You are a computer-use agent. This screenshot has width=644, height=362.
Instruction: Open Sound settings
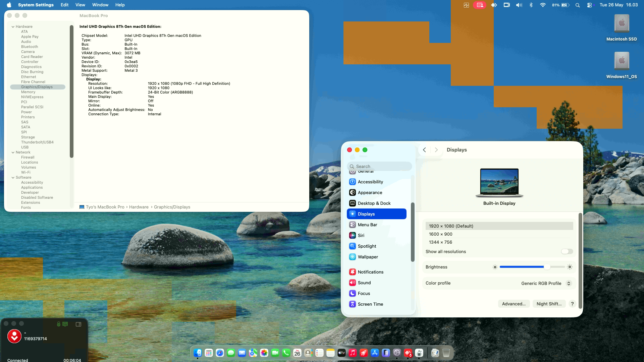[376, 283]
